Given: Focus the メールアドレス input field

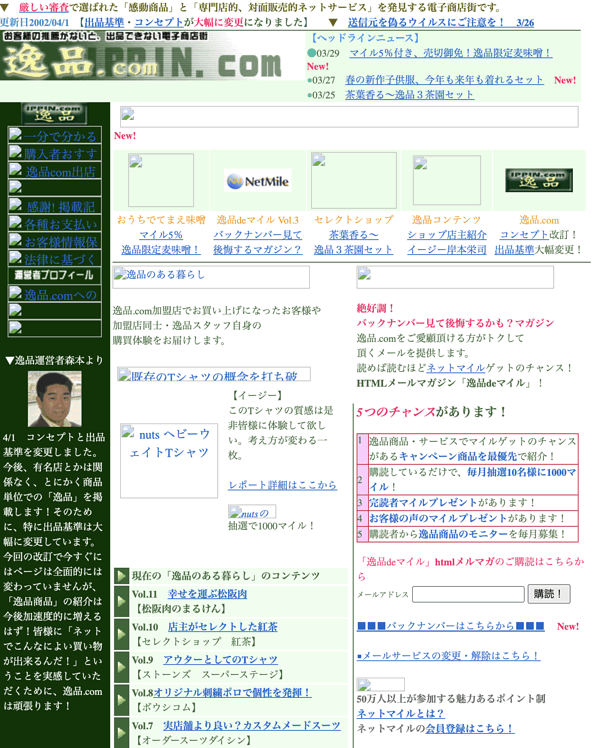Looking at the screenshot, I should [x=468, y=594].
